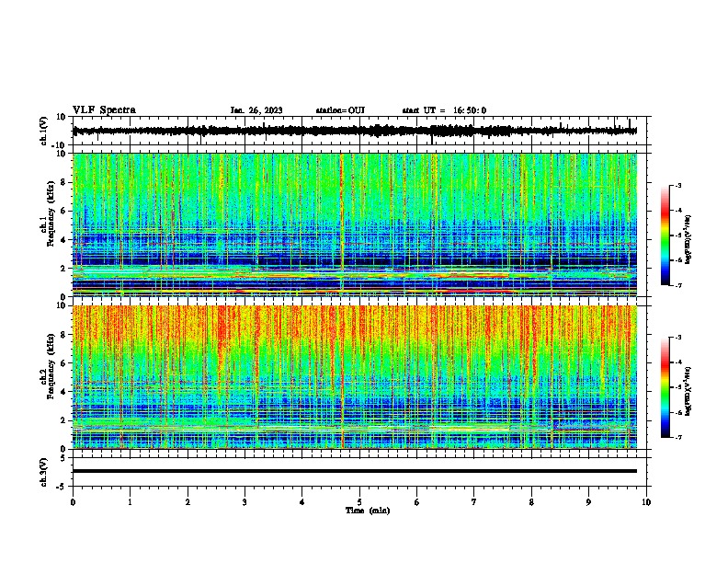This screenshot has width=728, height=563.
Task: Click the 6 kHz tick on ch.1 spectrogram
Action: click(64, 212)
